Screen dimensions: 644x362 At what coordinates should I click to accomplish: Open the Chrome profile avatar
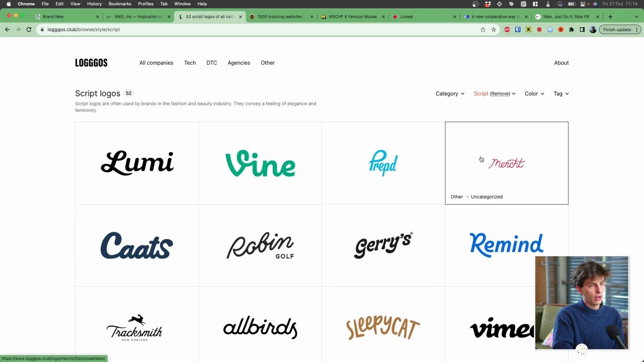pos(593,30)
